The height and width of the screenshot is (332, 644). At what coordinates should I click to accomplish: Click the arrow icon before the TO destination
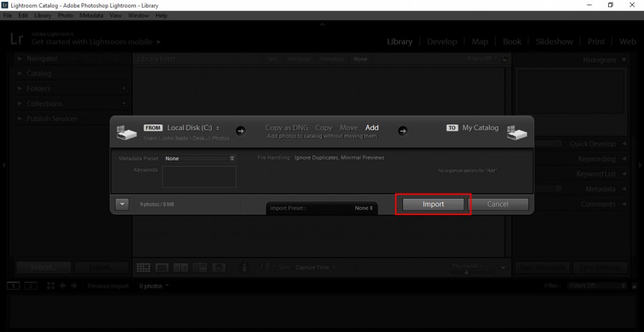(x=403, y=131)
